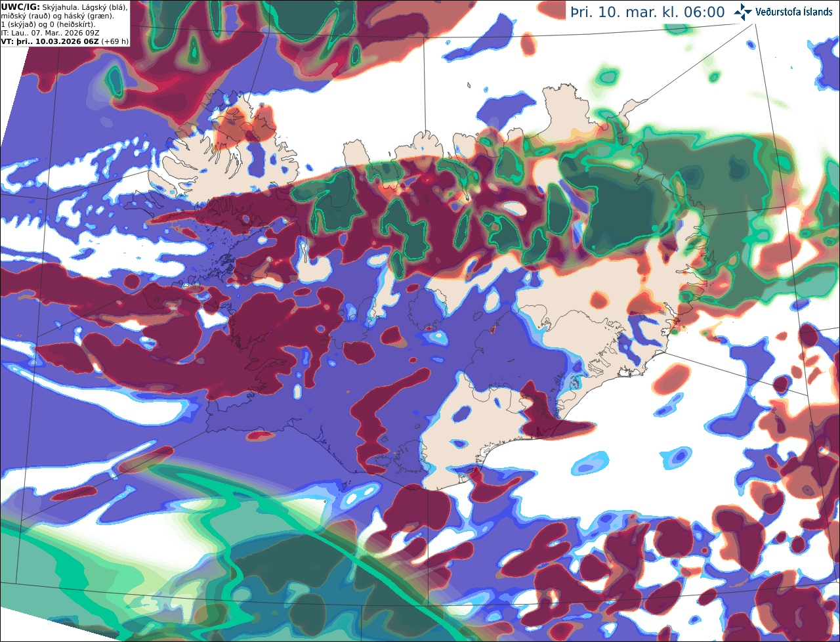Click the '1 (skýjað) og 0 (heiðskírt).' legend line
The height and width of the screenshot is (642, 840).
pyautogui.click(x=48, y=24)
